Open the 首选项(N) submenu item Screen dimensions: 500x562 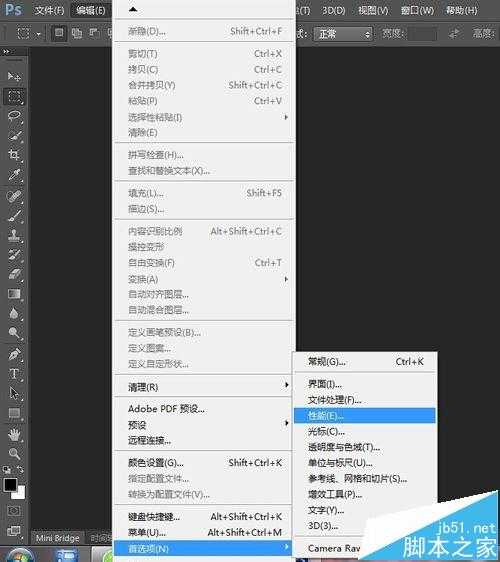pos(204,548)
